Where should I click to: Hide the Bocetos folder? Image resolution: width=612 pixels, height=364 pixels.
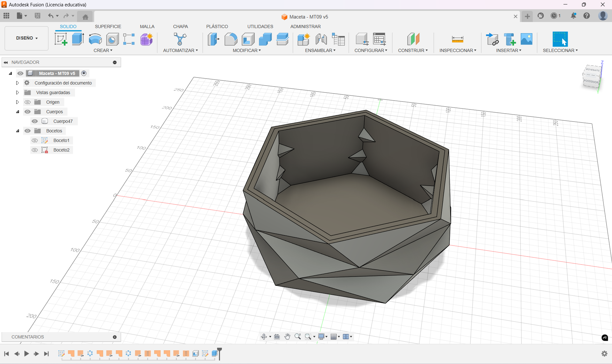28,131
